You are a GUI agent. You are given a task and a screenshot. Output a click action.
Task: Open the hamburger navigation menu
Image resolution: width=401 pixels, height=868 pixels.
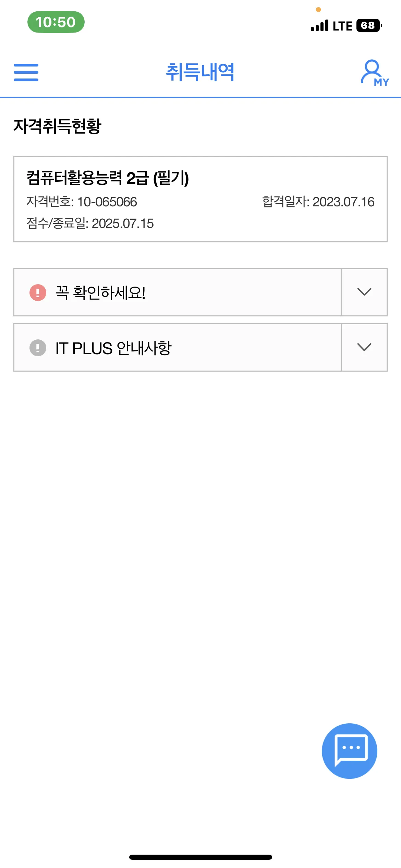pos(26,73)
